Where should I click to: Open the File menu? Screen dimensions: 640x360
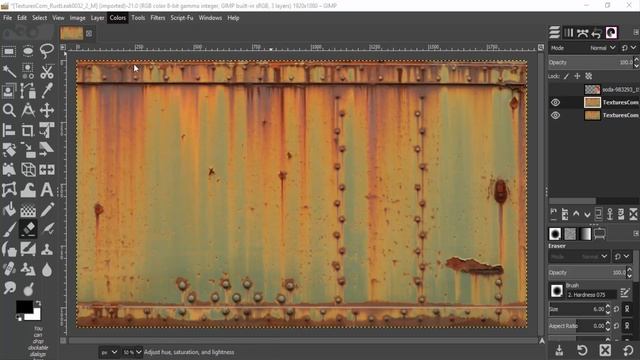tap(7, 18)
